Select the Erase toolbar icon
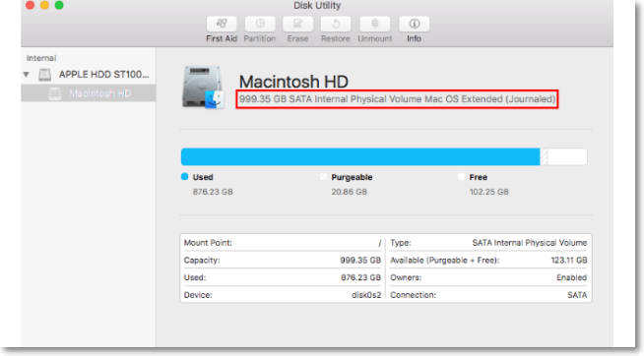The image size is (644, 356). (297, 24)
